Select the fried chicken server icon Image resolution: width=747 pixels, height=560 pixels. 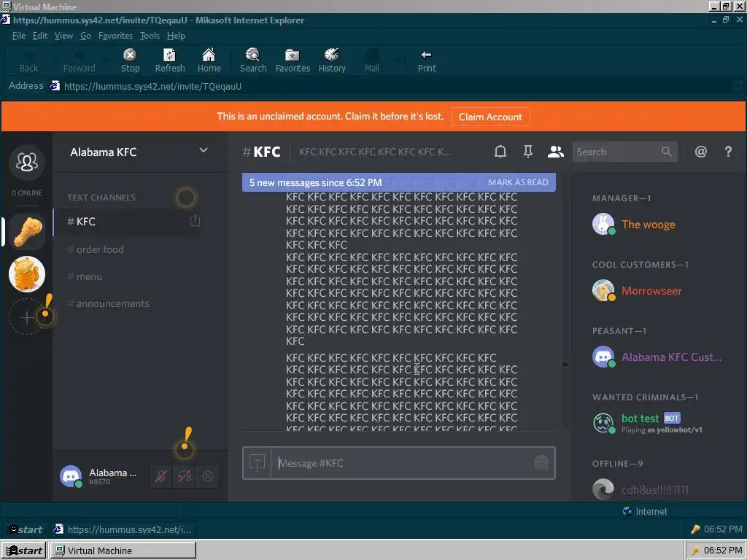pos(27,231)
